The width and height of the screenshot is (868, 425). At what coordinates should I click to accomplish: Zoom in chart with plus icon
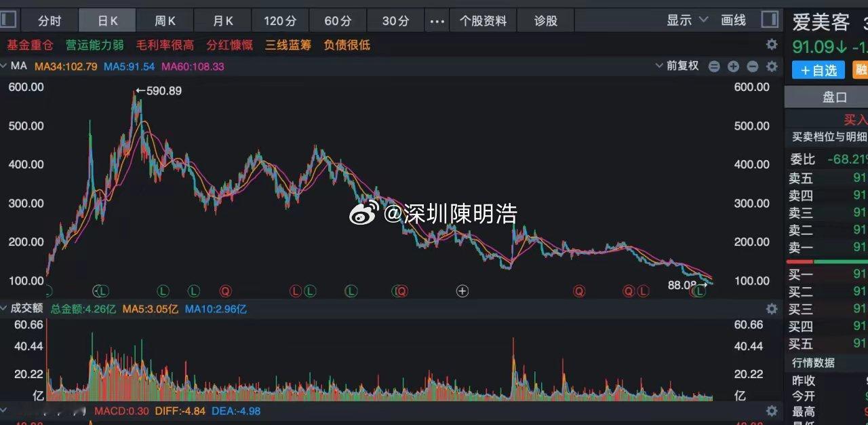click(733, 67)
